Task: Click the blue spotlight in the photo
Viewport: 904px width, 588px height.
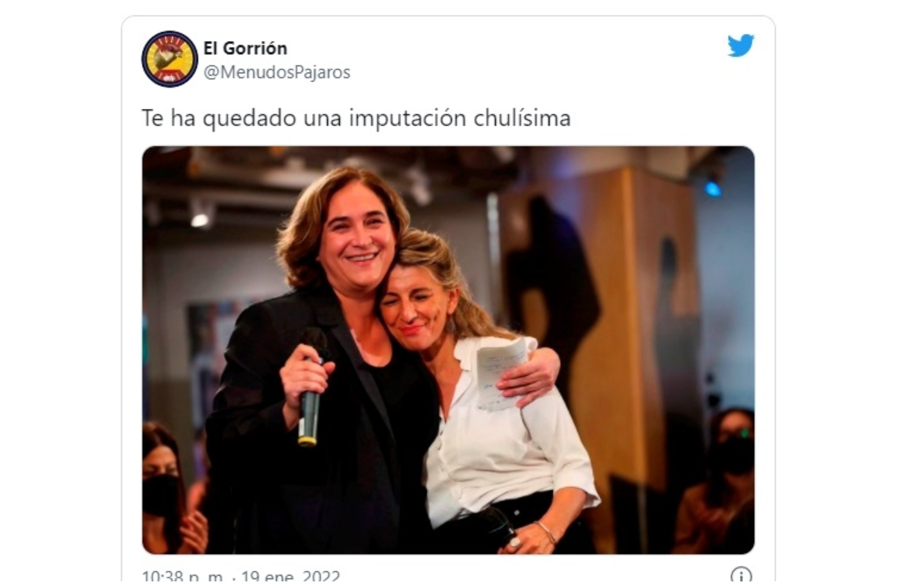Action: 713,188
